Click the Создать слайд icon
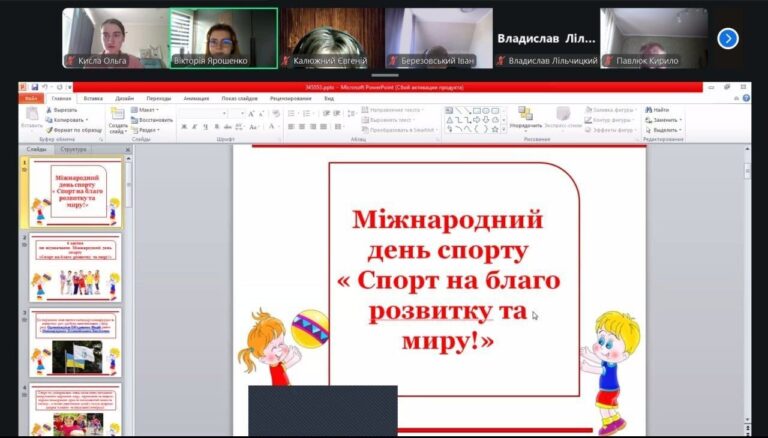The width and height of the screenshot is (768, 438). [x=117, y=119]
